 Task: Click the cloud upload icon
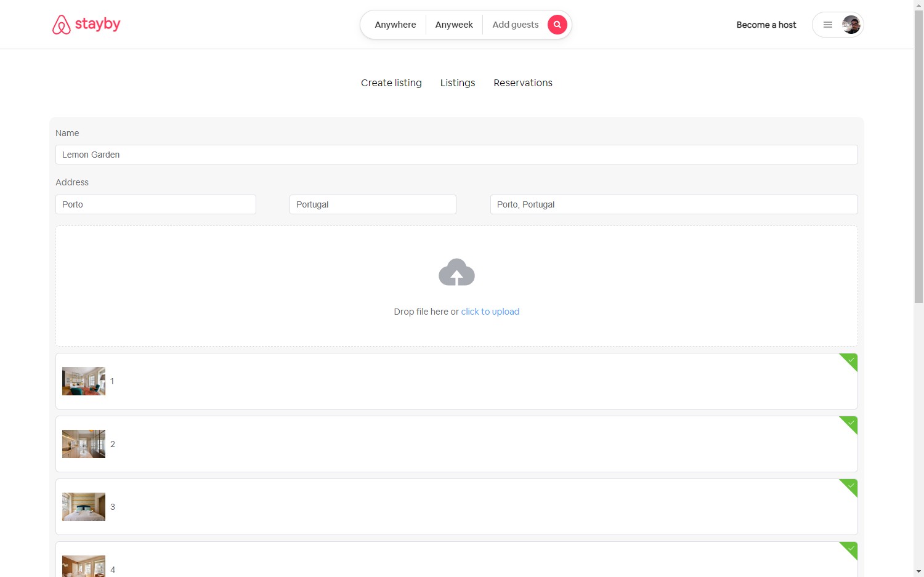456,272
